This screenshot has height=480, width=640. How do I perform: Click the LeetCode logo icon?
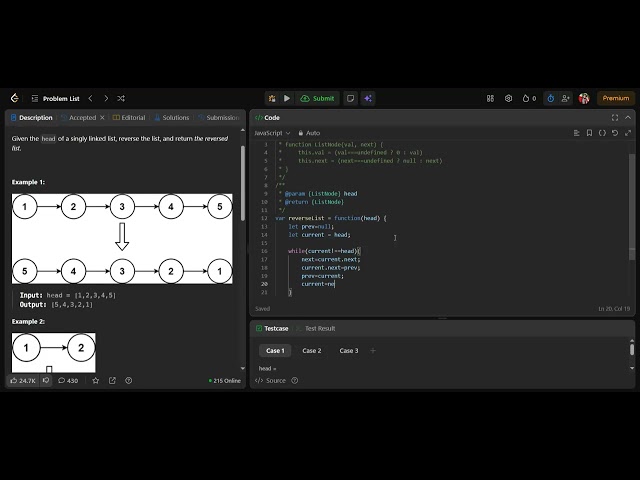coord(15,98)
